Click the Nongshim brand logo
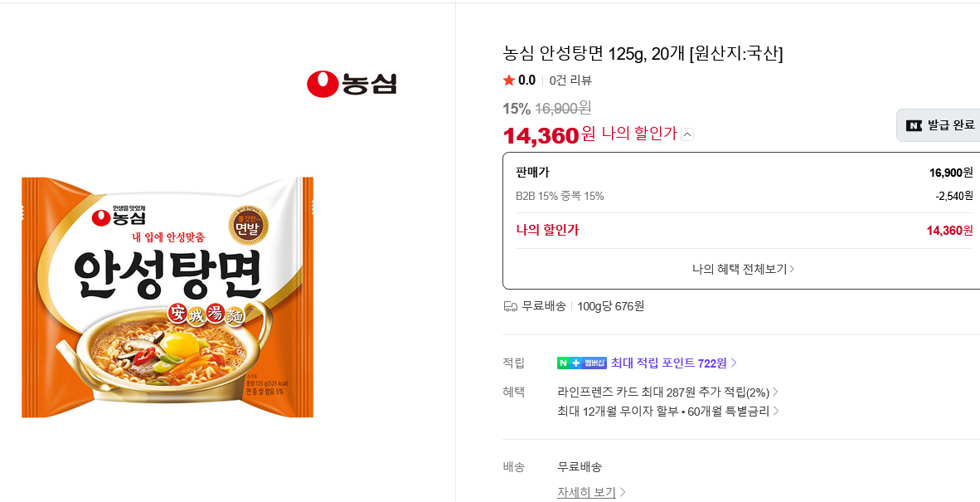Image resolution: width=980 pixels, height=502 pixels. click(352, 85)
